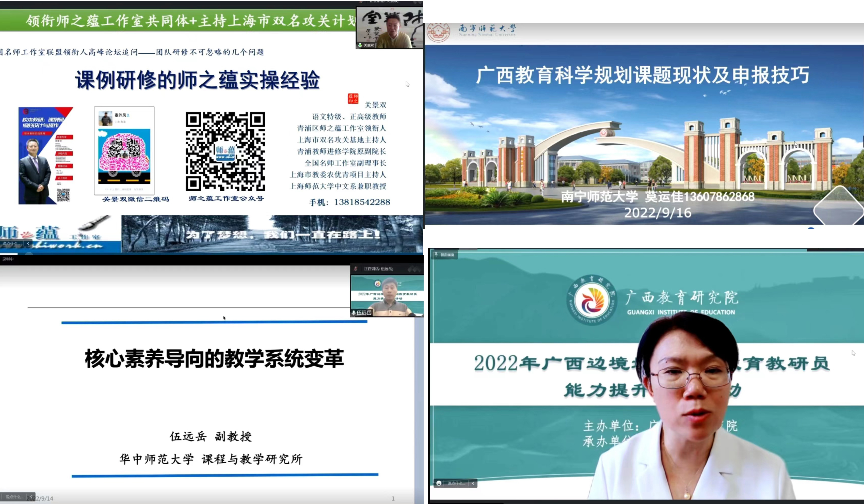The width and height of the screenshot is (864, 504).
Task: Click Guangxi Institute of Education round logo
Action: click(592, 300)
